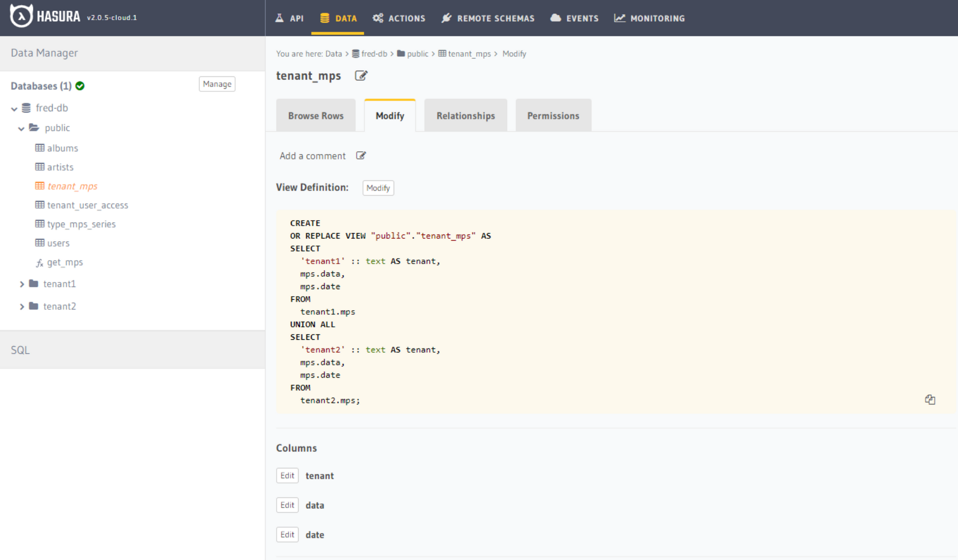Screen dimensions: 958x560
Task: Click the breadcrumb Data link
Action: click(x=333, y=54)
